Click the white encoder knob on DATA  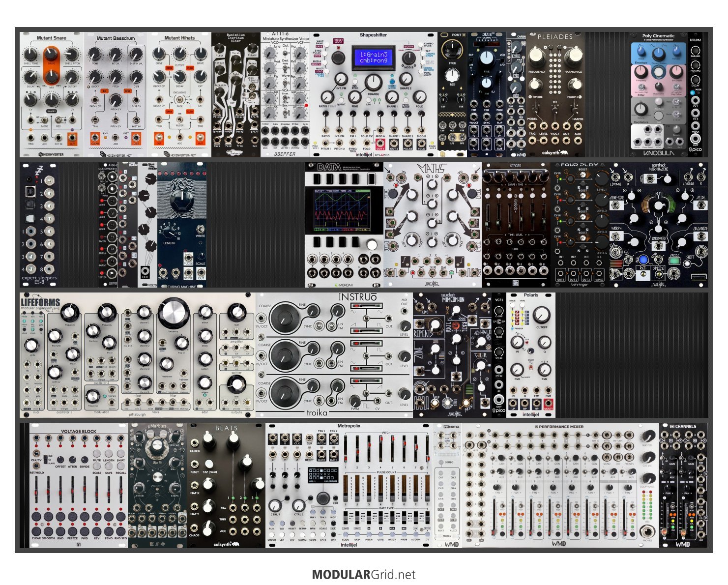[x=372, y=245]
